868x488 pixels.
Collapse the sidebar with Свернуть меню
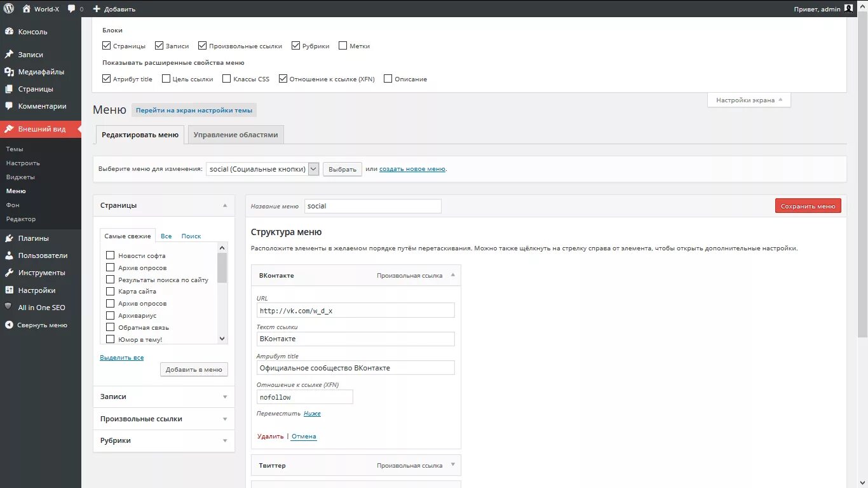tap(36, 325)
